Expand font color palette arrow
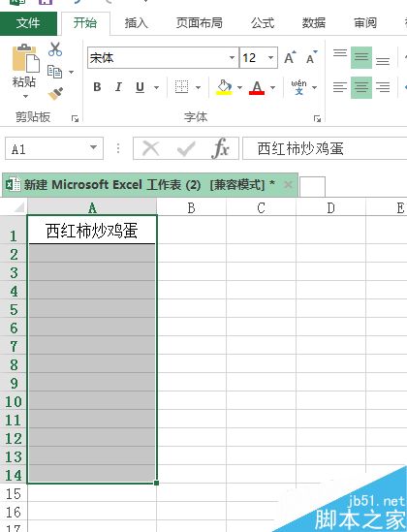 tap(272, 87)
